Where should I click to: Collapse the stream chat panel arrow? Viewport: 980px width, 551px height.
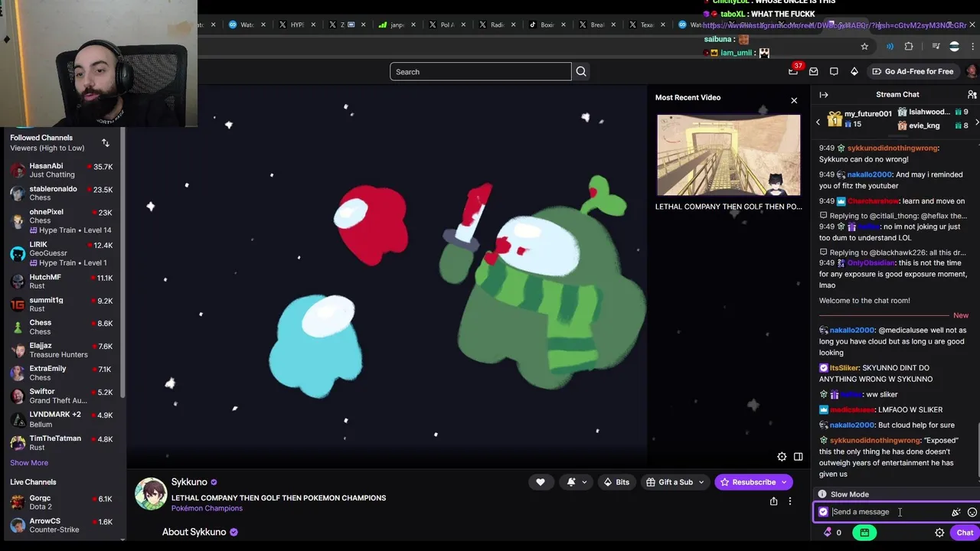[824, 95]
